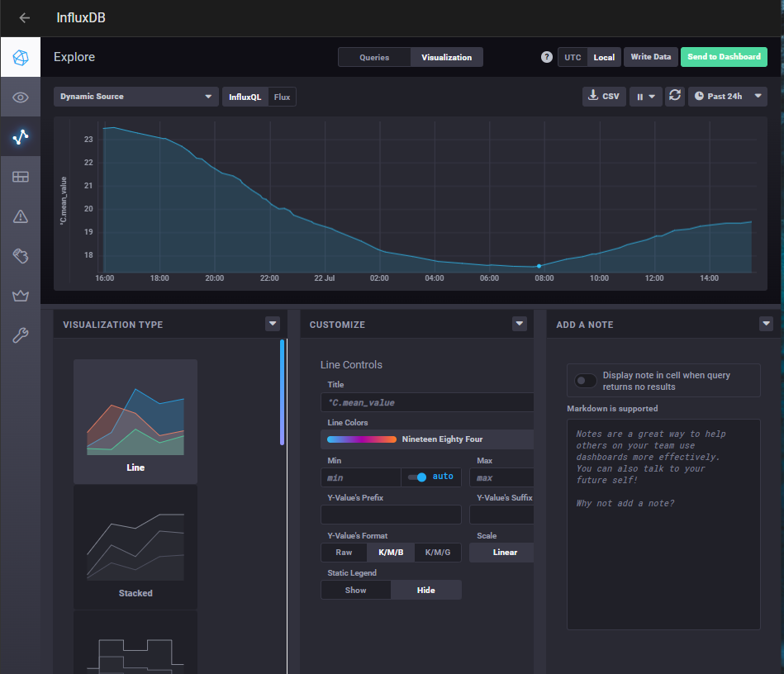Open the Nineteen Eighty Four line colors dropdown

pos(427,439)
